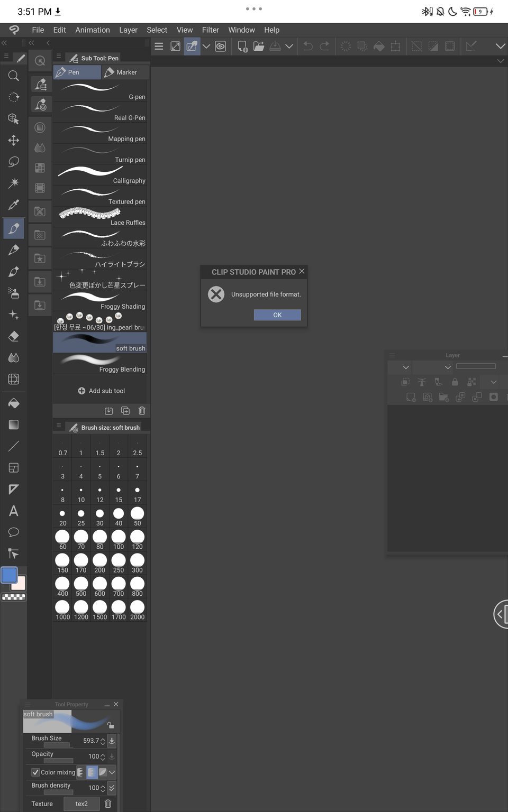
Task: Expand the Texture options in Tool Property
Action: 81,803
